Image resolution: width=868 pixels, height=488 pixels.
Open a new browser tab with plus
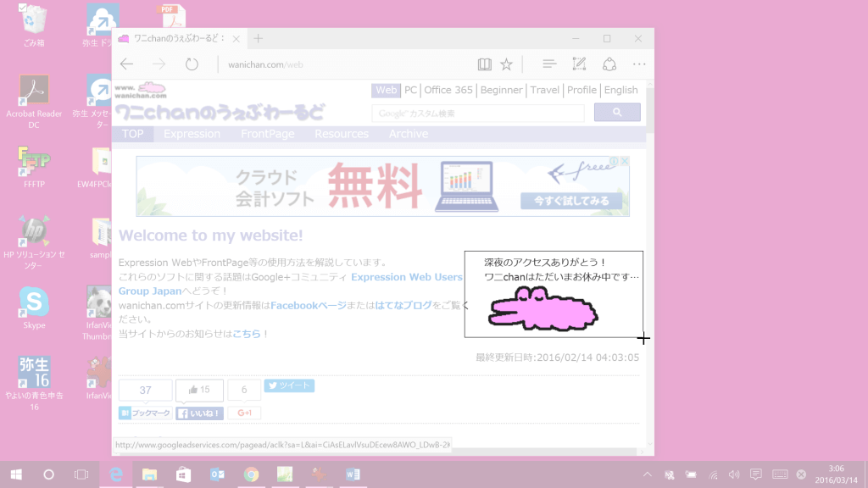[x=258, y=38]
